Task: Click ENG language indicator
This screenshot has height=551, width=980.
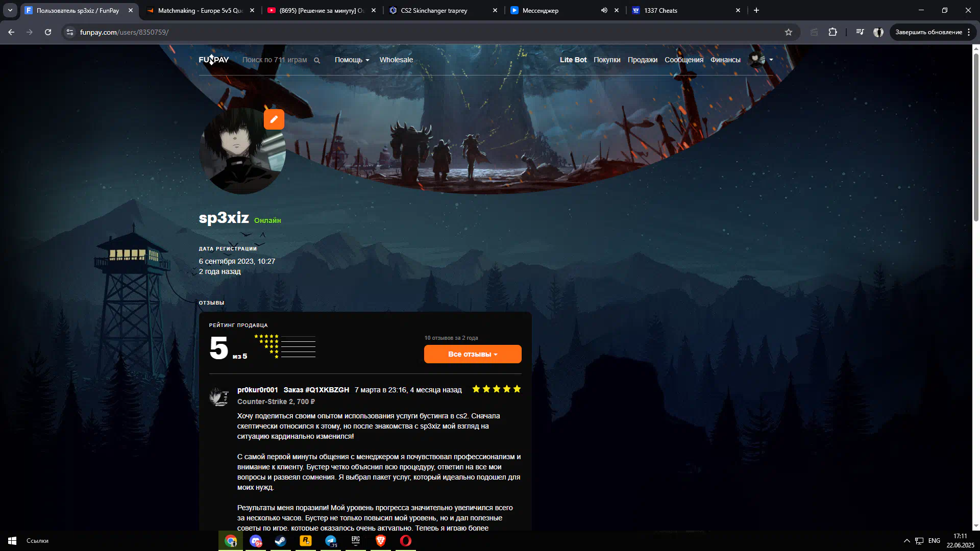Action: pos(934,541)
